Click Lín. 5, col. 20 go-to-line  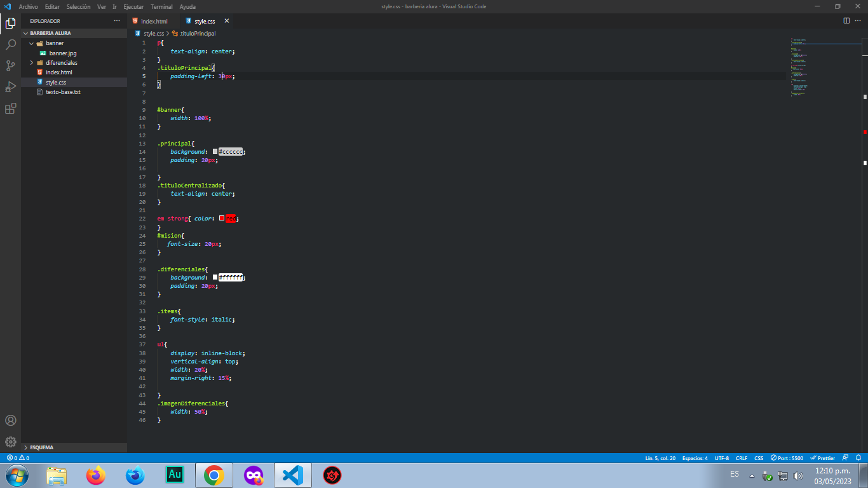click(x=660, y=457)
